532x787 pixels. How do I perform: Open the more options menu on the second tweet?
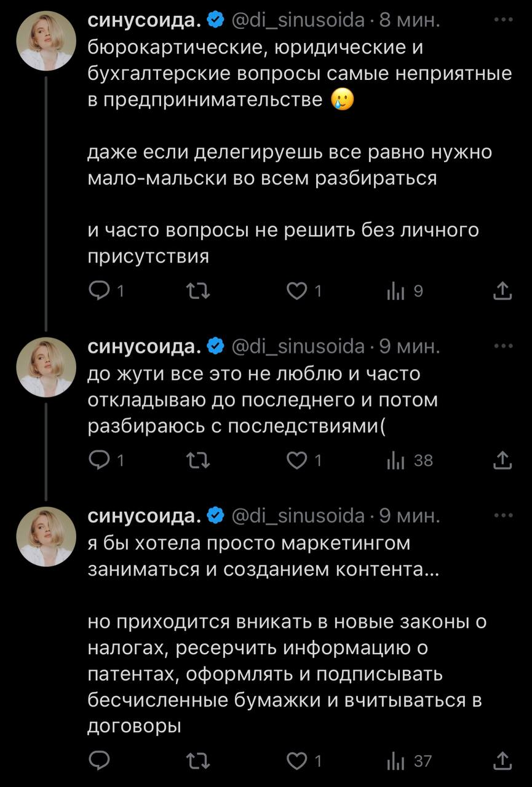[503, 346]
